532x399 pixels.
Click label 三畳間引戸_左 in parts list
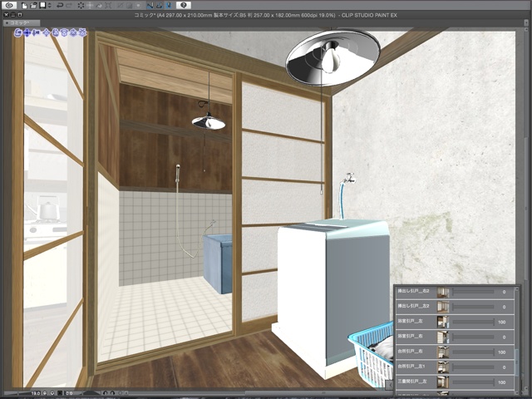412,382
